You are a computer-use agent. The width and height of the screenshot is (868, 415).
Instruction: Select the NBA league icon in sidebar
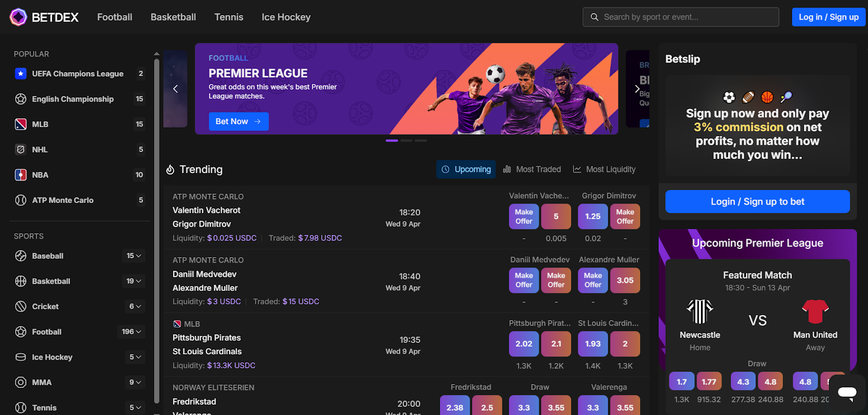click(21, 175)
